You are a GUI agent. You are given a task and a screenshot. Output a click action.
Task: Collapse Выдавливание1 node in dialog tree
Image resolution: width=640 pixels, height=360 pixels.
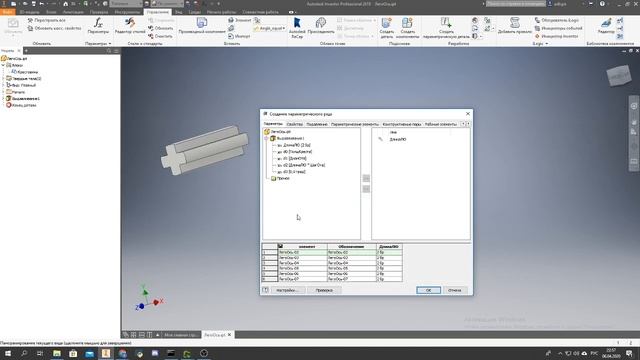coord(267,138)
